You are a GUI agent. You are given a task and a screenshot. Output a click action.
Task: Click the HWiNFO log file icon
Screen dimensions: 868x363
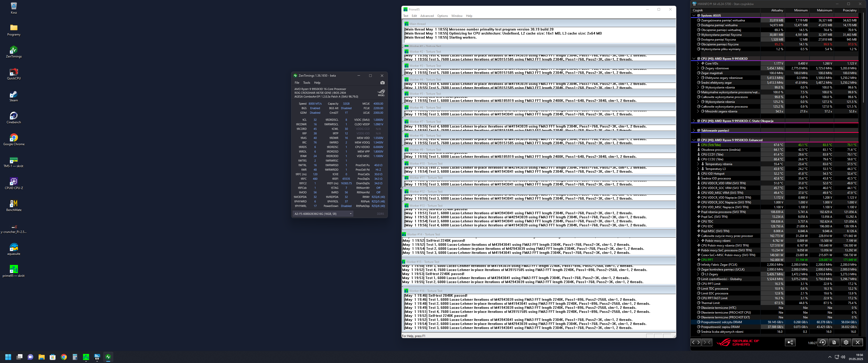(x=834, y=342)
